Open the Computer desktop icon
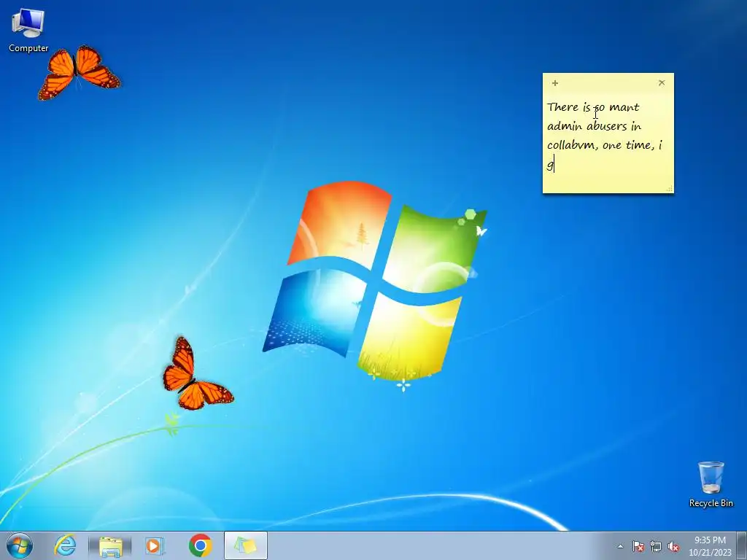Image resolution: width=747 pixels, height=560 pixels. 28,31
